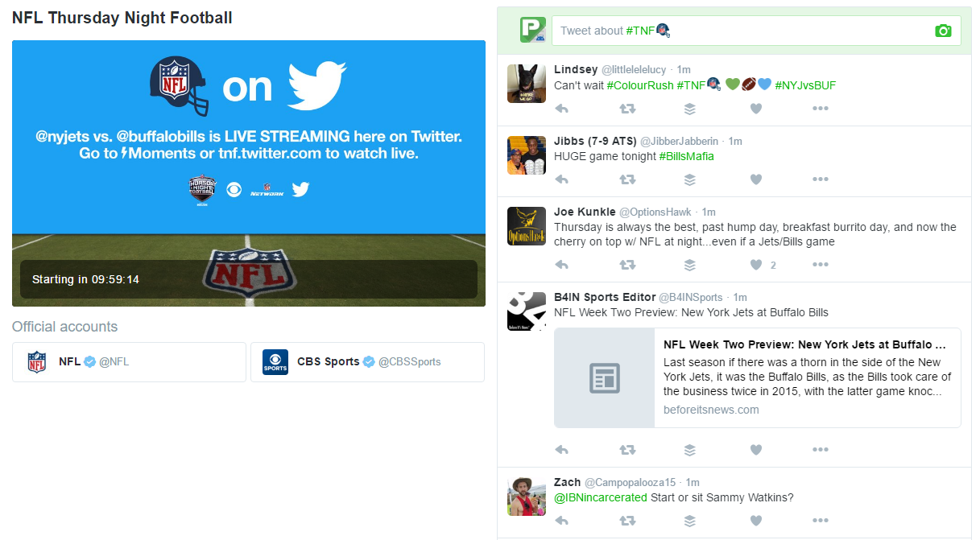This screenshot has height=540, width=980.
Task: Open the NFL official account card
Action: (x=129, y=362)
